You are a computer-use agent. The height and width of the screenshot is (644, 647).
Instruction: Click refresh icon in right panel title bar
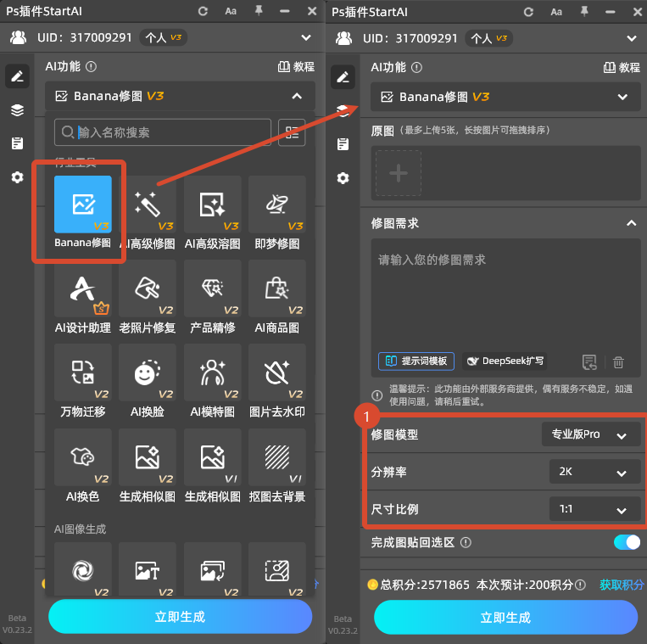528,12
